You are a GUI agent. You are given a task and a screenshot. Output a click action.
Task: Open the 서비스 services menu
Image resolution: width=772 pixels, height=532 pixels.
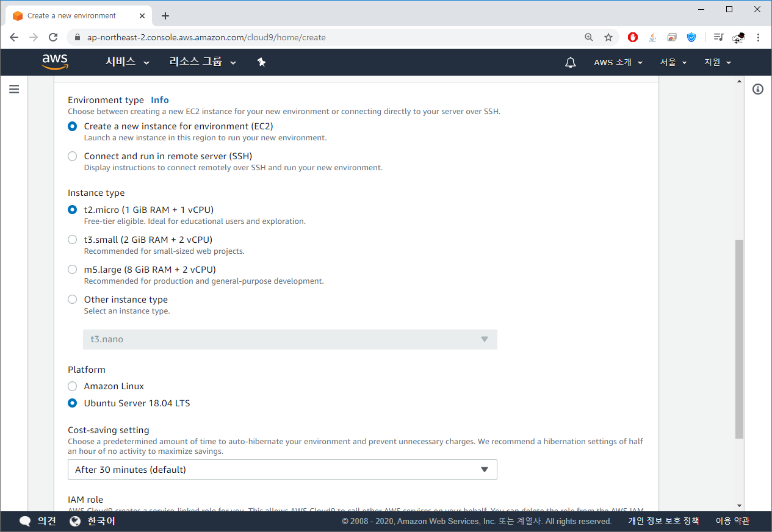(128, 62)
